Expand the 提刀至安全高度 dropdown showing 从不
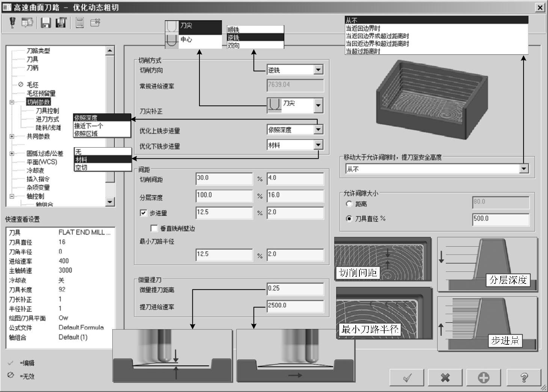Viewport: 548px width, 392px height. [x=524, y=169]
